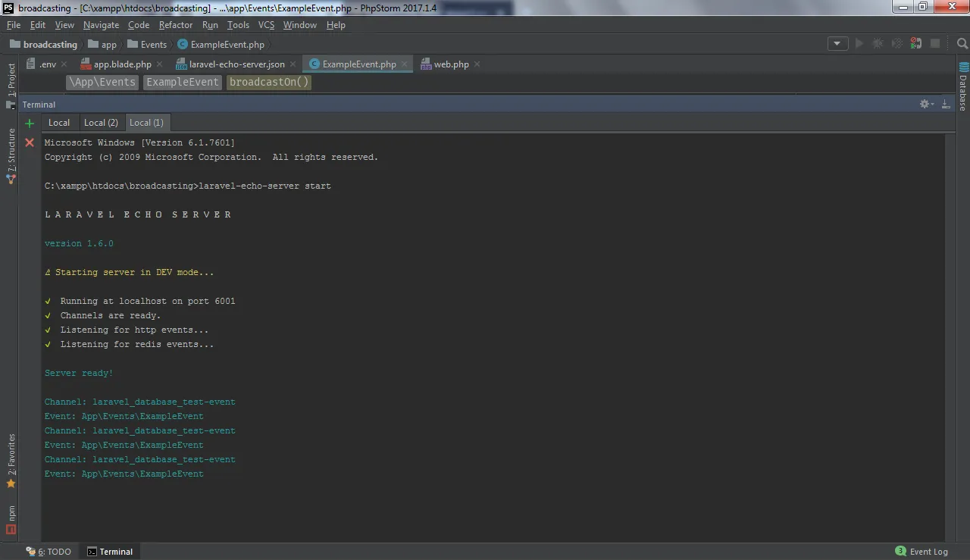Open the View menu
The height and width of the screenshot is (560, 970).
coord(64,25)
